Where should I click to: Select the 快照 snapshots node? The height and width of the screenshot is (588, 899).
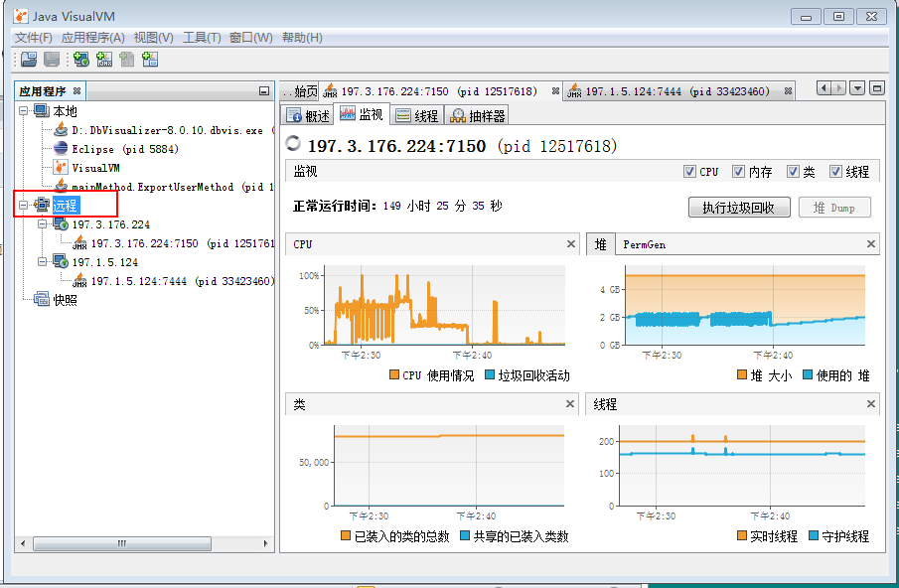(x=65, y=300)
